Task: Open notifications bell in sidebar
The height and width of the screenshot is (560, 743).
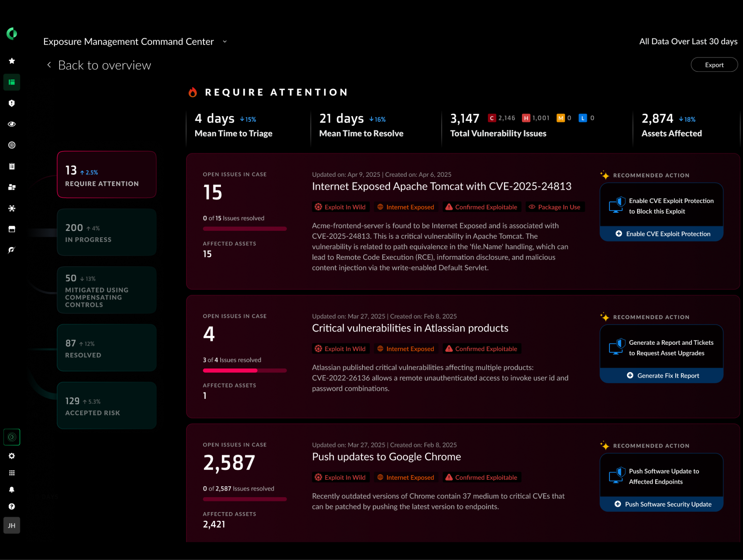Action: click(12, 490)
